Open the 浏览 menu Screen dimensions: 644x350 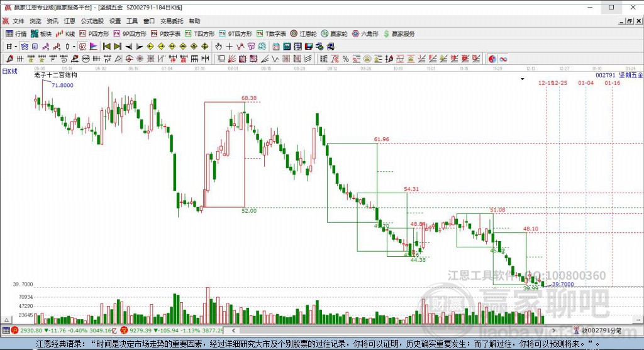(x=35, y=21)
